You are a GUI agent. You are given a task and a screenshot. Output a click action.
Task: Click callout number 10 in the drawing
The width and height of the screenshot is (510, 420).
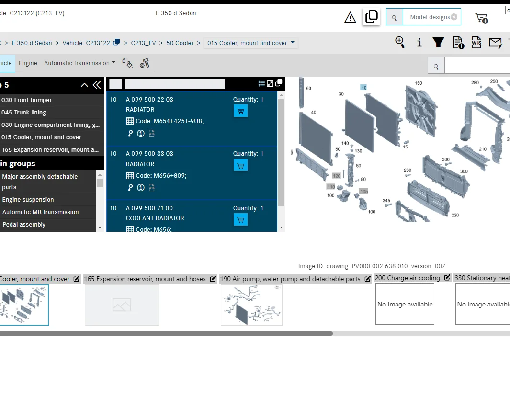tap(363, 88)
